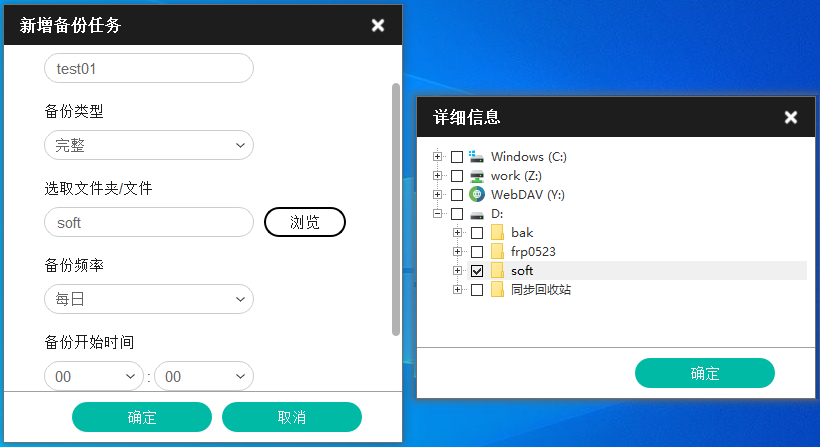Check the frp0523 folder checkbox
Viewport: 820px width, 447px height.
[x=477, y=252]
